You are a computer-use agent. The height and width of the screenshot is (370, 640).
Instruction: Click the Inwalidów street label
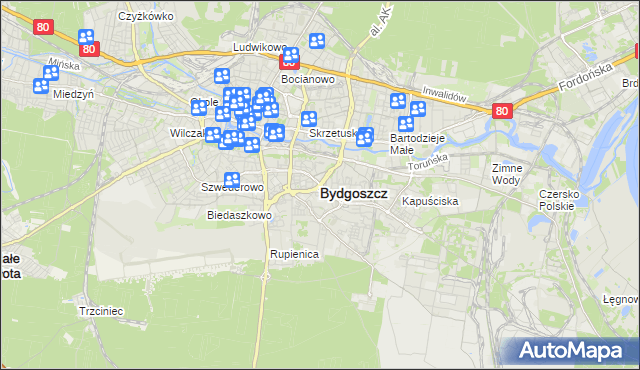tap(444, 94)
